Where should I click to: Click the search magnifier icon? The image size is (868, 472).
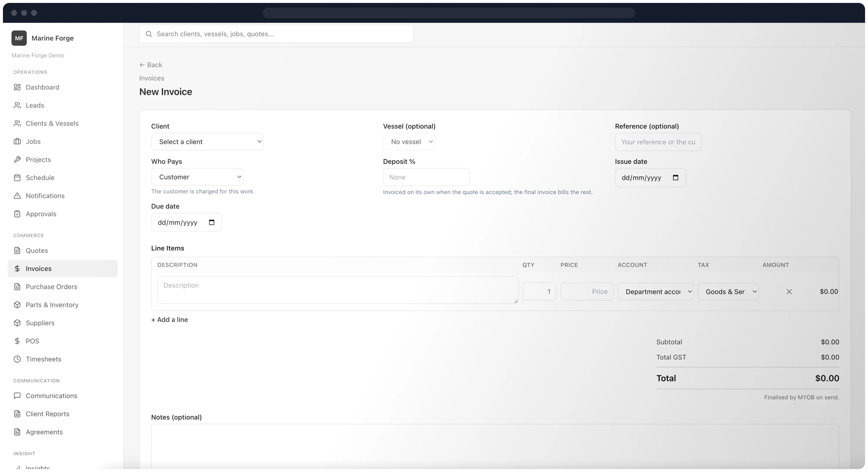click(149, 34)
